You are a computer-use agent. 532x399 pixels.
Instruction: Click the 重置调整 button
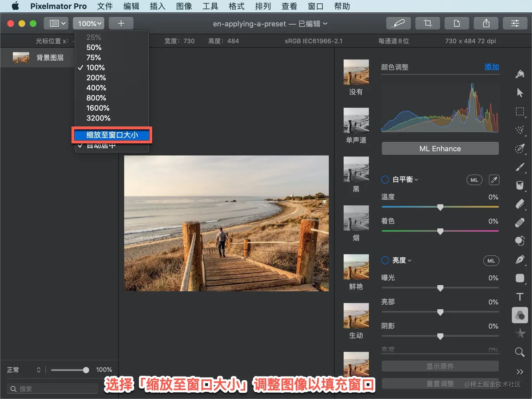[440, 384]
